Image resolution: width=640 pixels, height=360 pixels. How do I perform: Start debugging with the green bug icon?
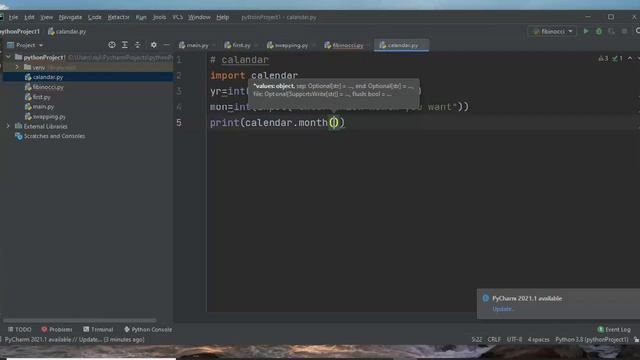tap(599, 31)
